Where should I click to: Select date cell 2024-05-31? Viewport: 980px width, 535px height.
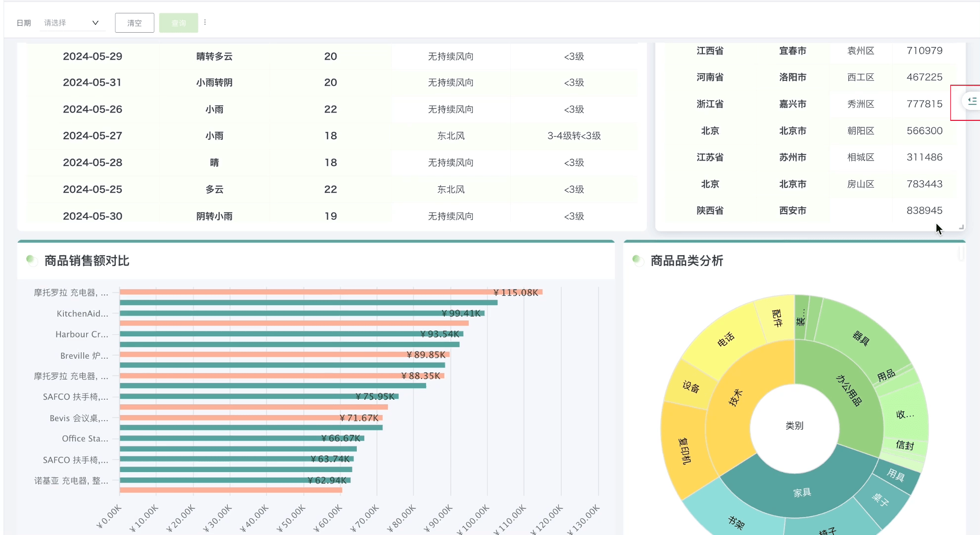pyautogui.click(x=92, y=83)
